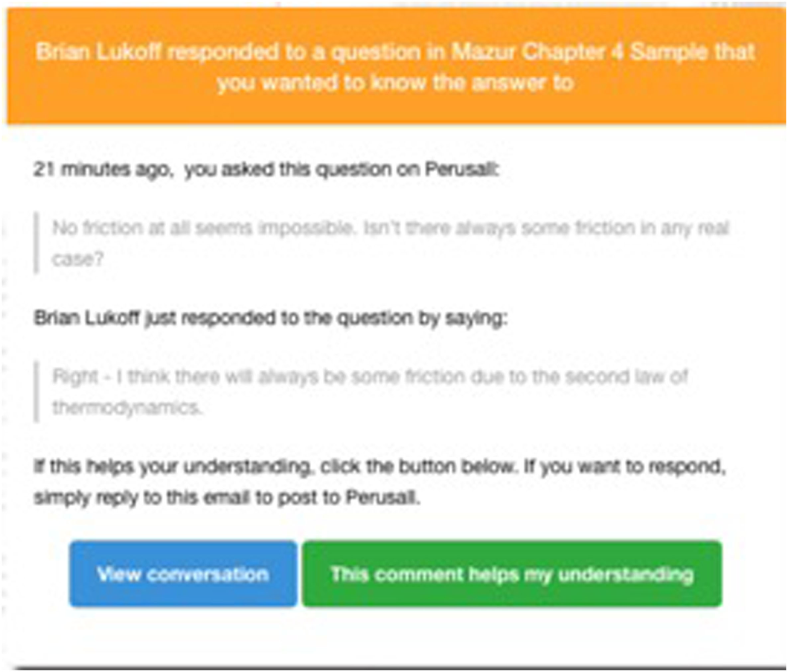Image resolution: width=788 pixels, height=672 pixels.
Task: Click vertical quote bar beside the question
Action: coord(37,243)
